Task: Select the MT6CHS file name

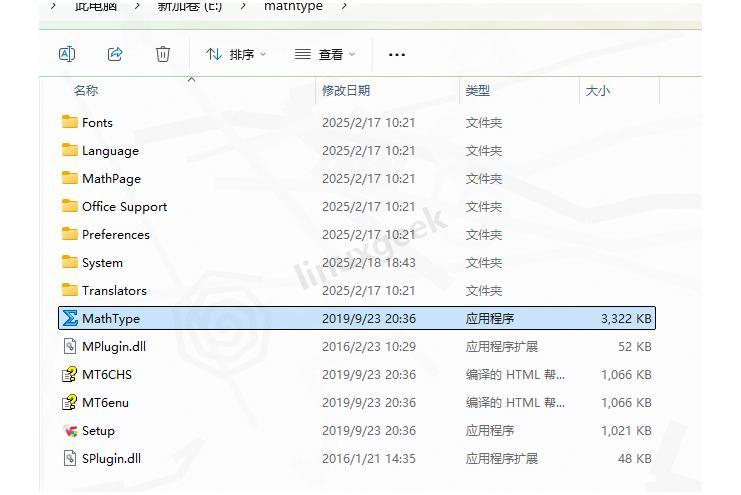Action: (107, 374)
